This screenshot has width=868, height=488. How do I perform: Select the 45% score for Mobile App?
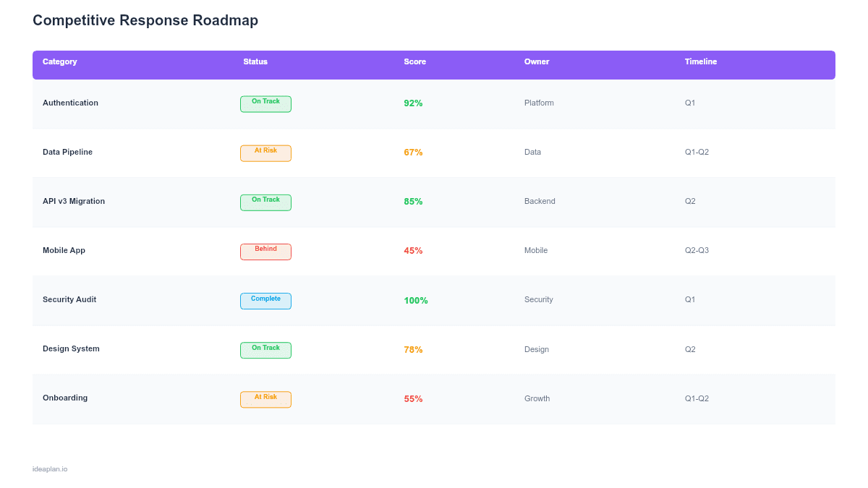tap(413, 250)
